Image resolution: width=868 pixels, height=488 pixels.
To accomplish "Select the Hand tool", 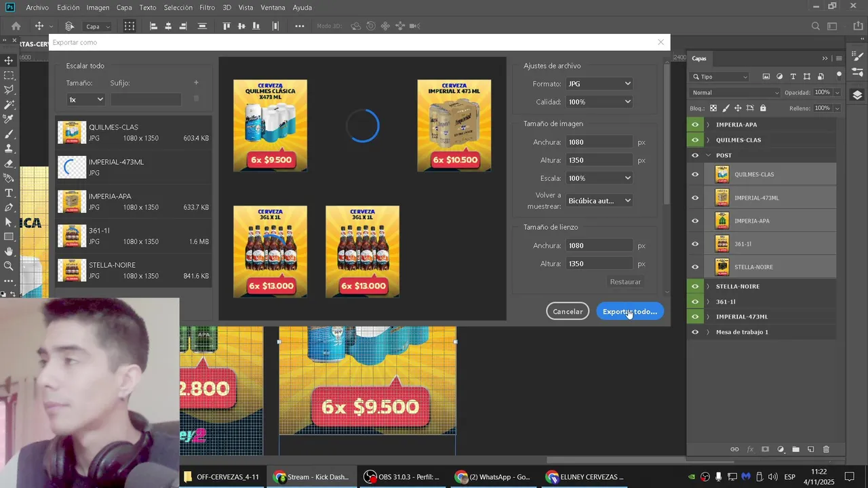I will [9, 251].
